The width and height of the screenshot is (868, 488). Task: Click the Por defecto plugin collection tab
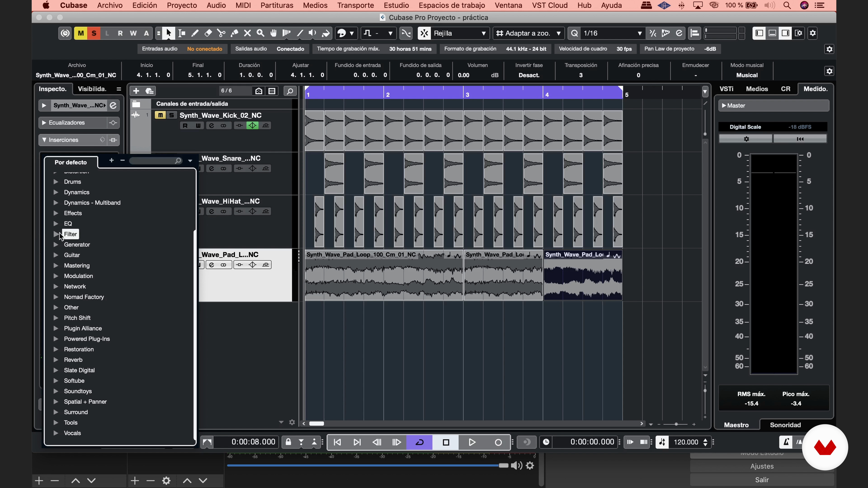71,162
